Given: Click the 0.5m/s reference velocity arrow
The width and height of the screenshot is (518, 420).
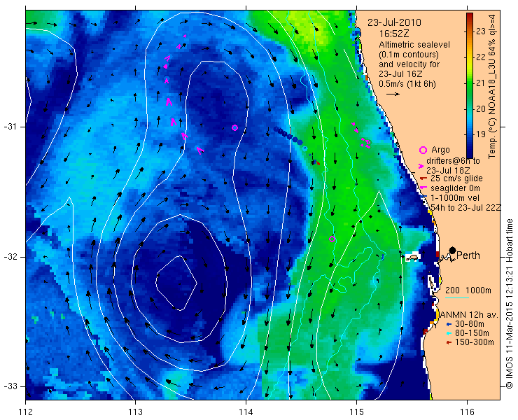Looking at the screenshot, I should [393, 94].
